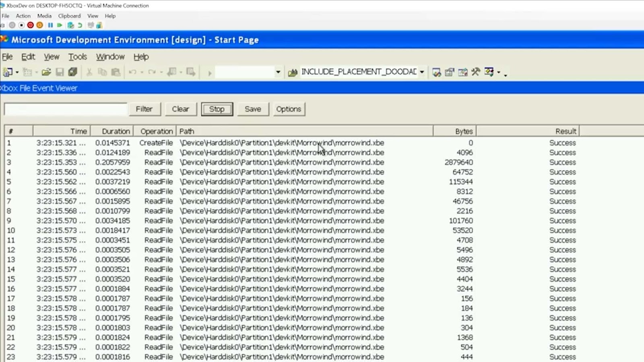Click the Redo arrow icon
Image resolution: width=644 pixels, height=362 pixels.
(152, 72)
